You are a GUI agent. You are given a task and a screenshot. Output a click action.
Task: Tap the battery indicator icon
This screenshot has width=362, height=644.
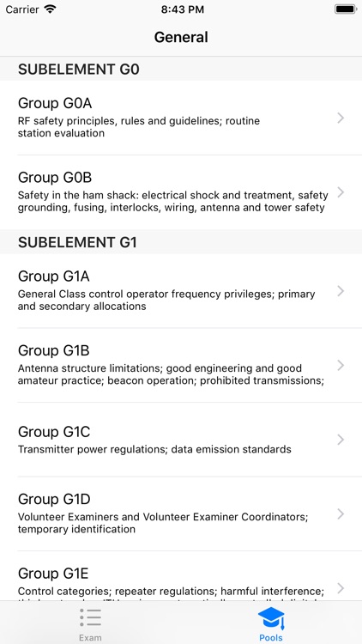tap(345, 9)
